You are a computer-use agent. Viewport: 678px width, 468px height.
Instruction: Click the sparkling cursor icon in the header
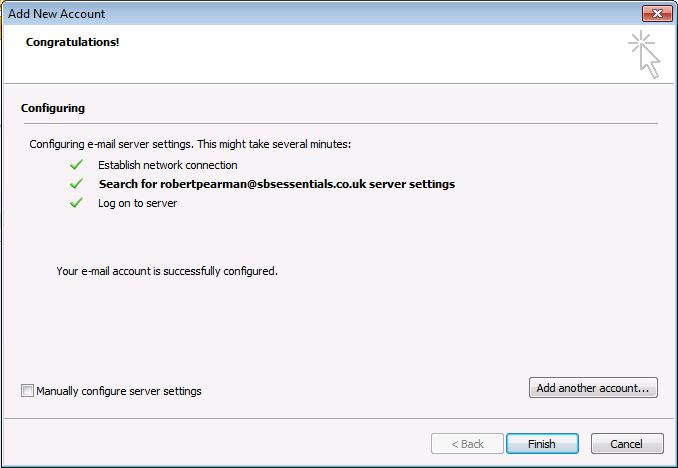[x=645, y=54]
